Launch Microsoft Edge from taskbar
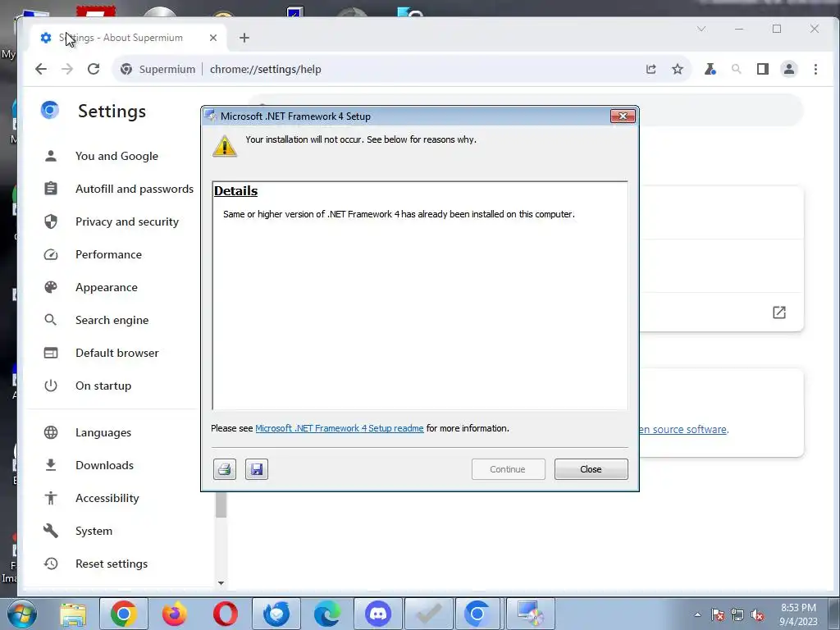This screenshot has width=840, height=630. (326, 614)
